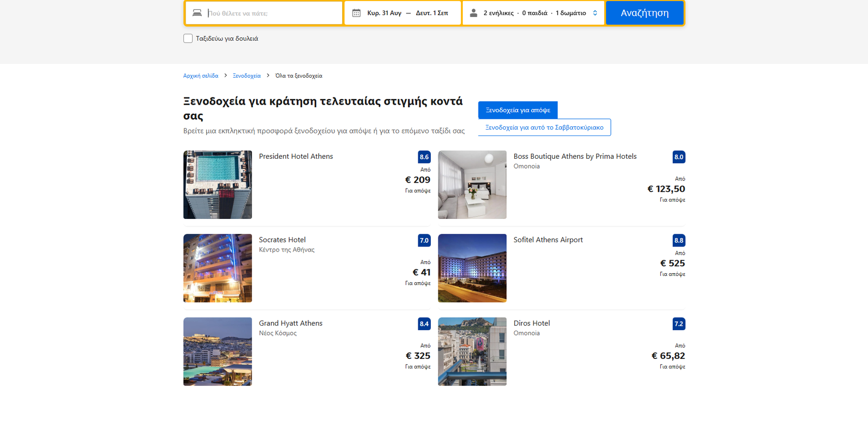The height and width of the screenshot is (426, 868).
Task: Click the 8.6 rating badge for President Hotel
Action: coord(424,157)
